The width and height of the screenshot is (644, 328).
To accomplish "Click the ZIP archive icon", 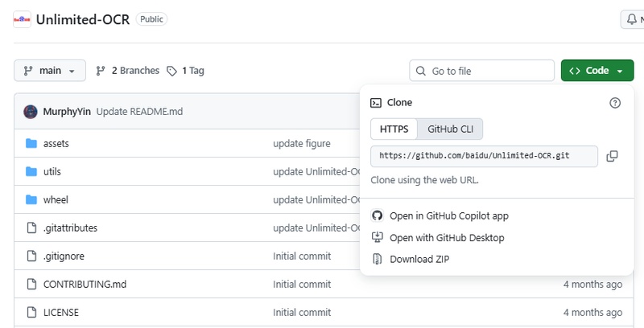I will pos(377,259).
